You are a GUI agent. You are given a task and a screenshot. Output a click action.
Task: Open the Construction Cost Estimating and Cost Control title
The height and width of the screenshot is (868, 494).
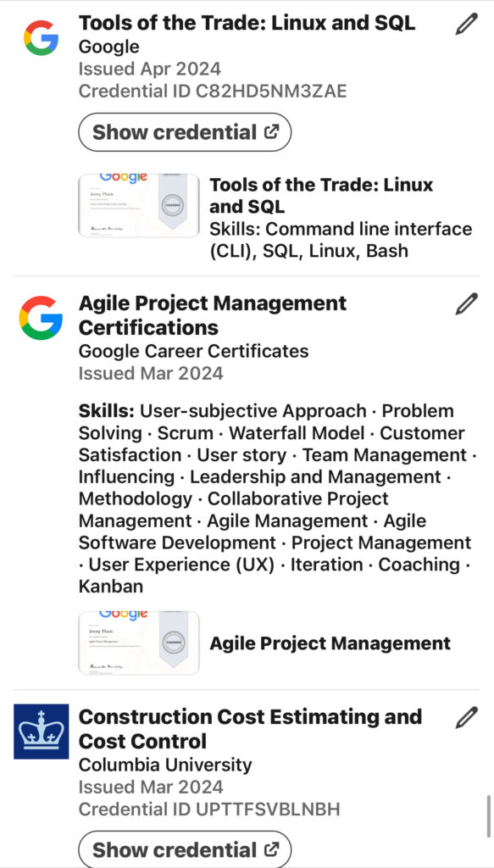point(250,728)
